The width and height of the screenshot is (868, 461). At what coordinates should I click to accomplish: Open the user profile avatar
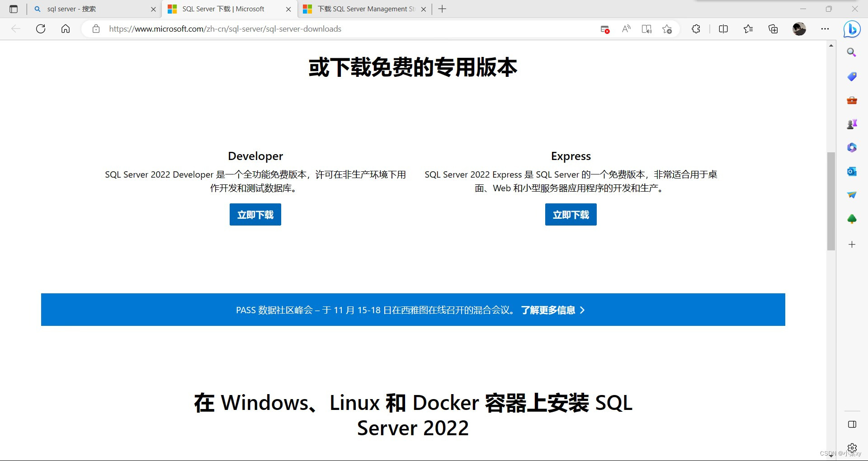point(799,29)
